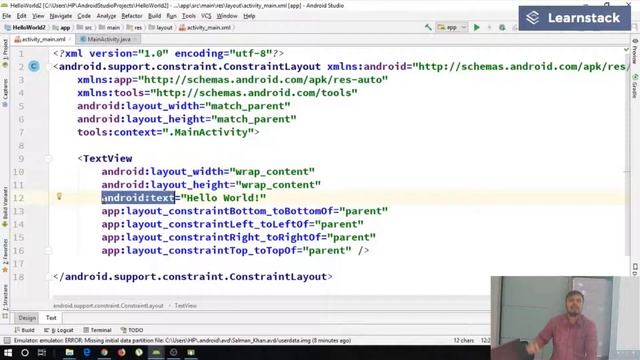Click the "Hello World!" text value on line 12
Screen dimensions: 640x360
pos(223,198)
